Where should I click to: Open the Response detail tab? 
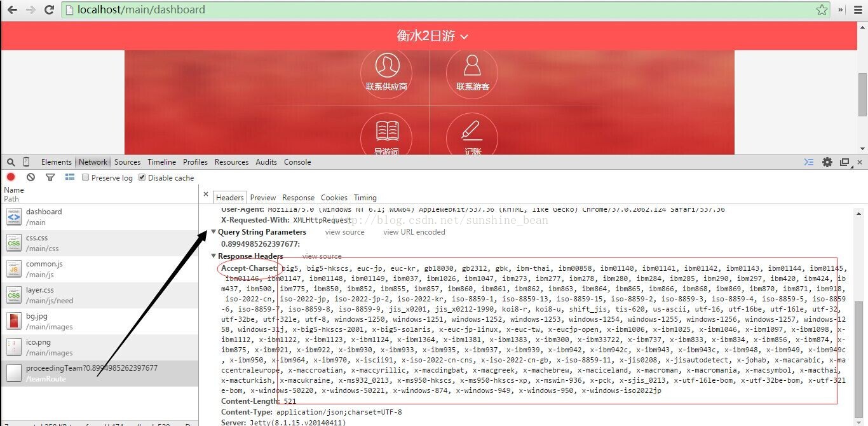(x=299, y=198)
